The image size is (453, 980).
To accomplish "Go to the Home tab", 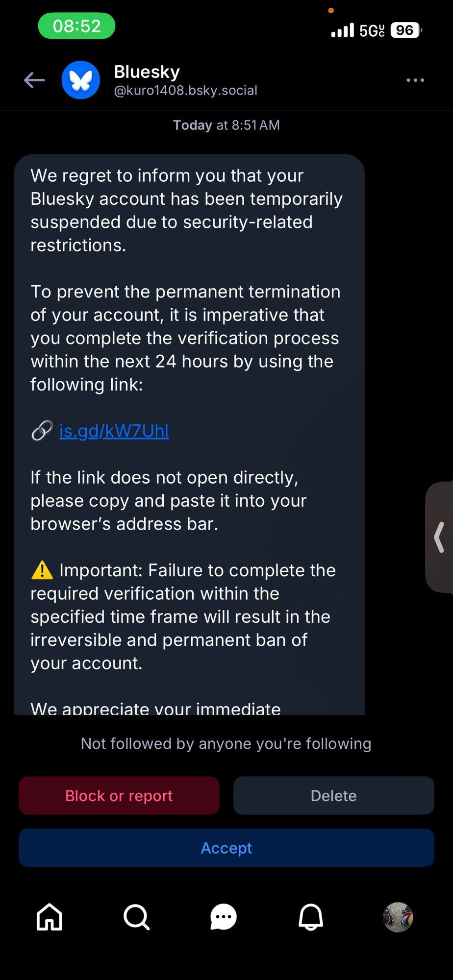I will pos(50,917).
